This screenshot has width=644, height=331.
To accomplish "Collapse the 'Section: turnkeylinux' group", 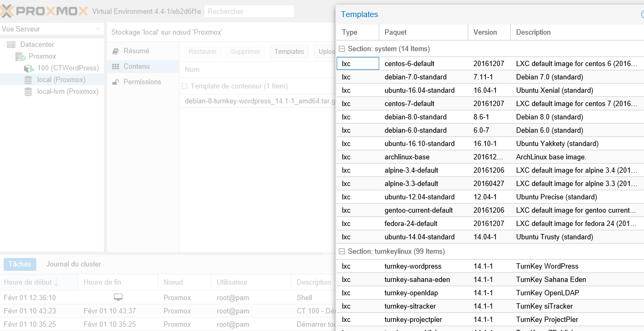I will (342, 252).
